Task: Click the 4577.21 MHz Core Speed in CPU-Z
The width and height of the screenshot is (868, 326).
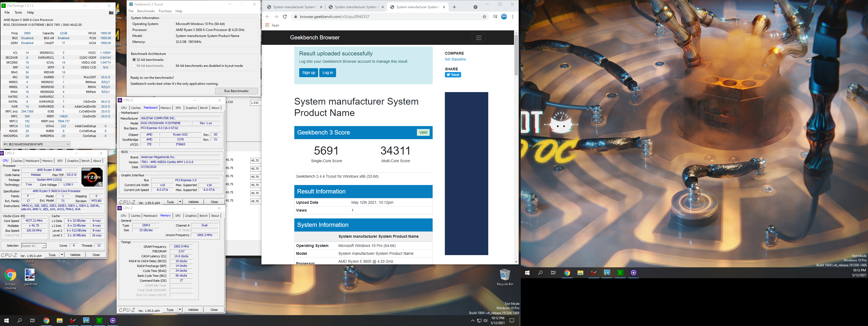Action: click(x=34, y=221)
